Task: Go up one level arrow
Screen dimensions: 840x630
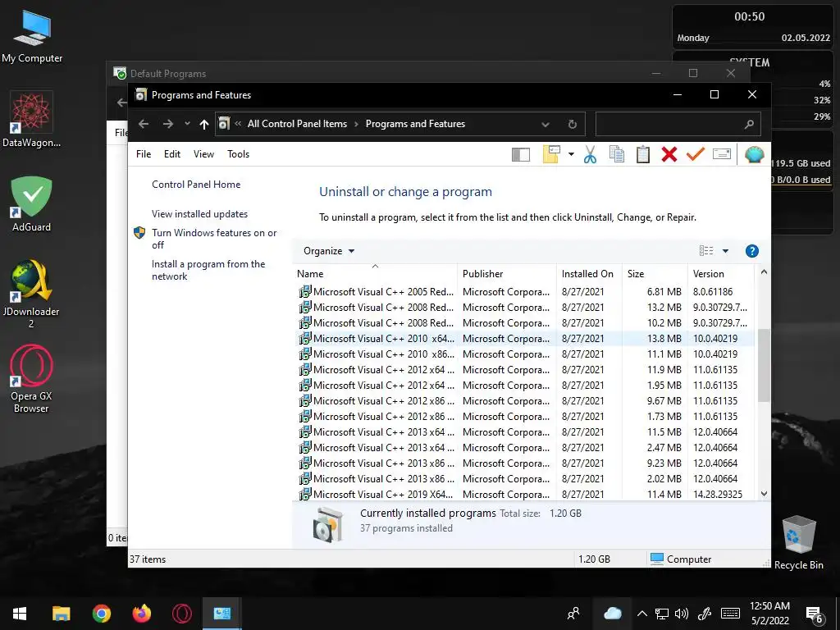Action: 204,125
